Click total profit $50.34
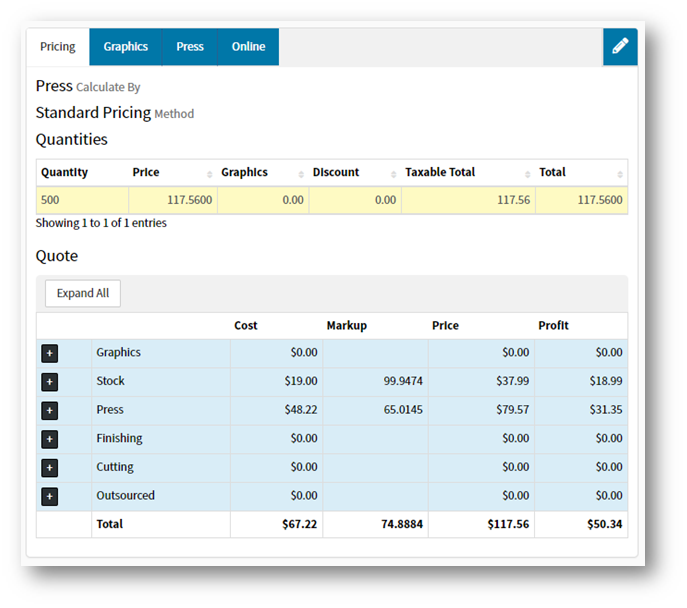 click(x=605, y=524)
